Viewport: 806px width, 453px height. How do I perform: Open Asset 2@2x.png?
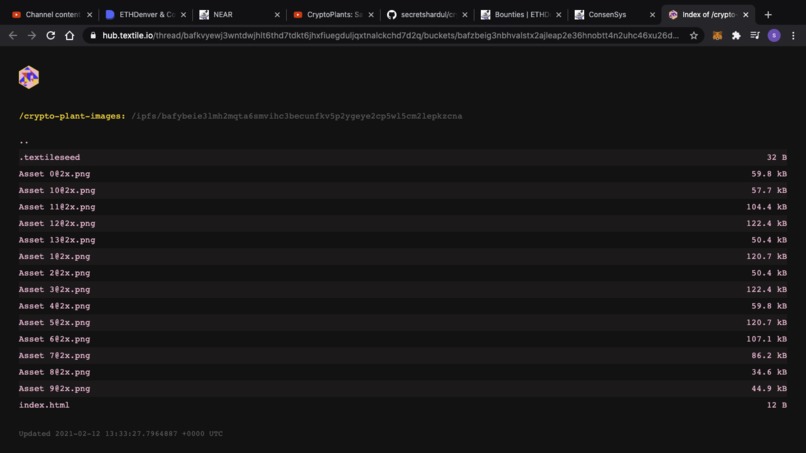pyautogui.click(x=54, y=273)
